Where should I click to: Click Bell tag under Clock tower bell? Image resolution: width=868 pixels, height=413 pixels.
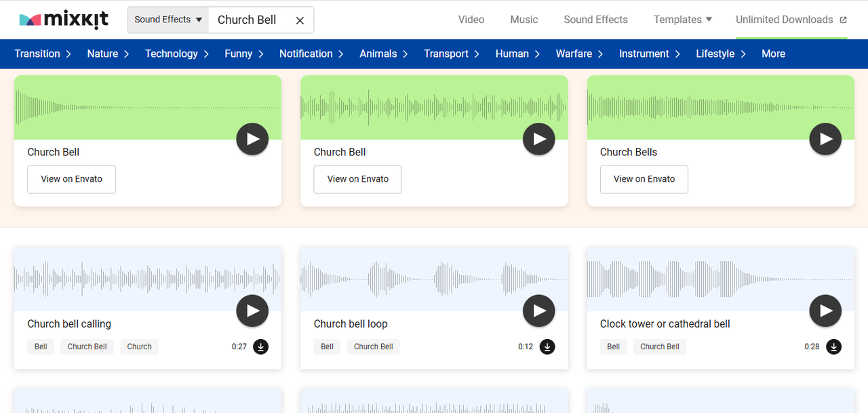tap(613, 347)
